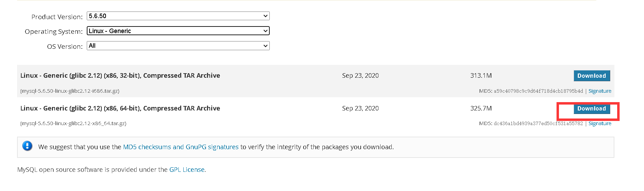Click the MD5 hash starting with a59c40798
The image size is (644, 191).
tap(538, 91)
